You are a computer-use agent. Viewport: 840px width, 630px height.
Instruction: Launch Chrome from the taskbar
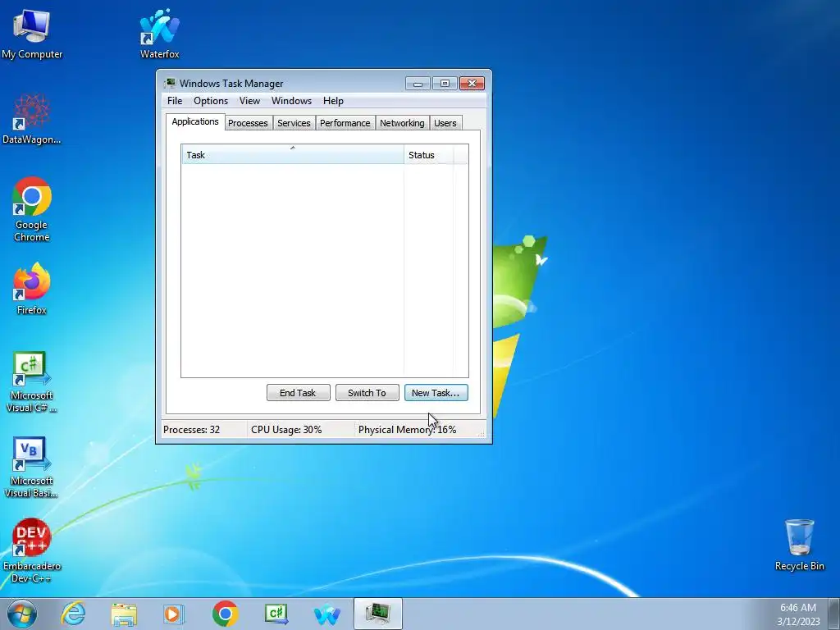tap(225, 614)
